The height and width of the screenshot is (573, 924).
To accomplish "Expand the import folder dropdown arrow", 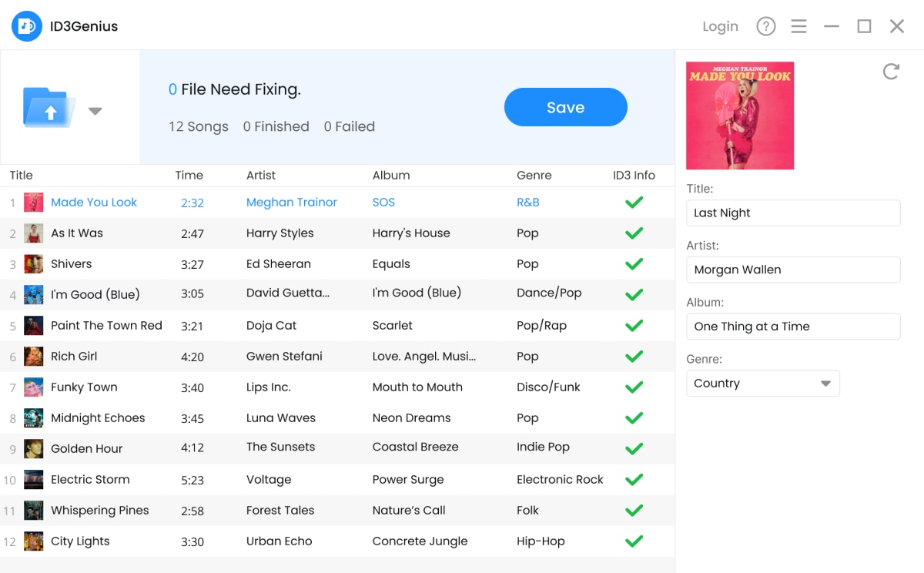I will (95, 111).
